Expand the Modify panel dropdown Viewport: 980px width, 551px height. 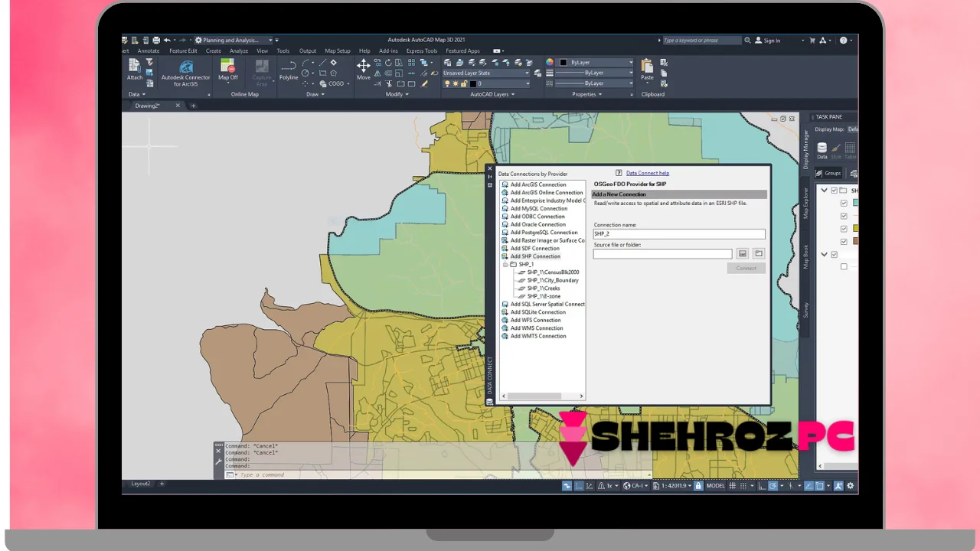[397, 94]
